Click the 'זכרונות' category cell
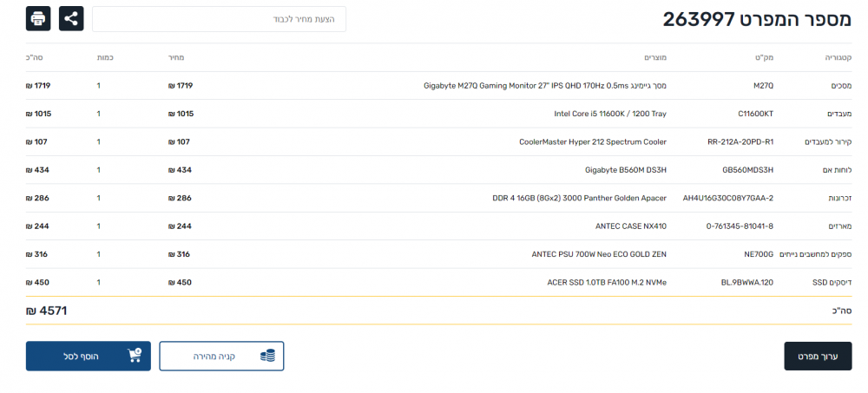 (x=840, y=198)
